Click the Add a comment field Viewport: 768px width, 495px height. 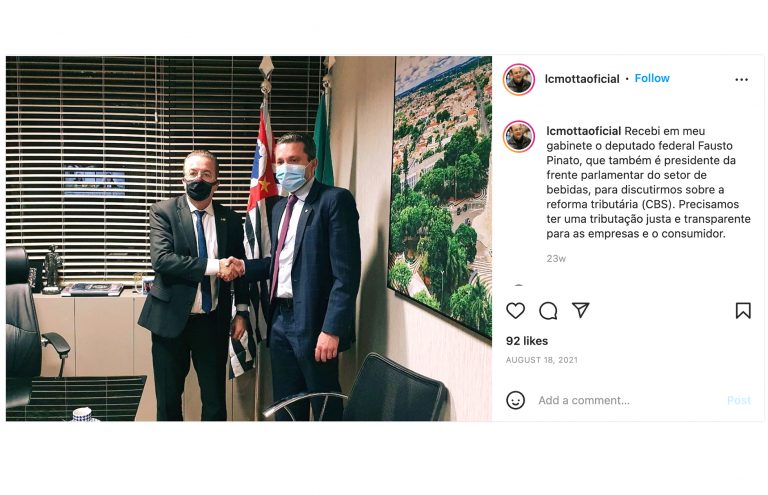coord(627,401)
